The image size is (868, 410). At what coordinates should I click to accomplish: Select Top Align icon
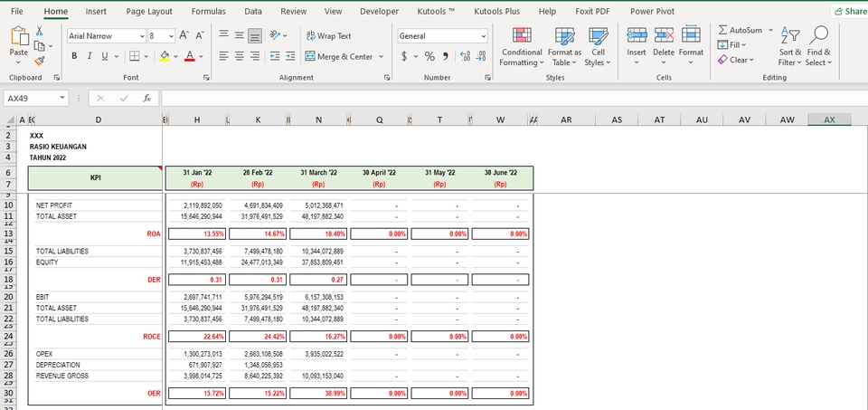pyautogui.click(x=223, y=35)
